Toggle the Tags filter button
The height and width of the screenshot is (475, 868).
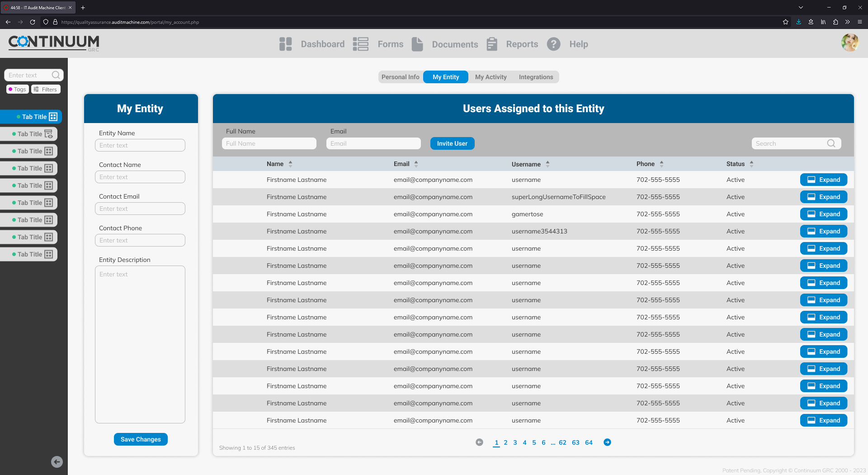pos(18,89)
